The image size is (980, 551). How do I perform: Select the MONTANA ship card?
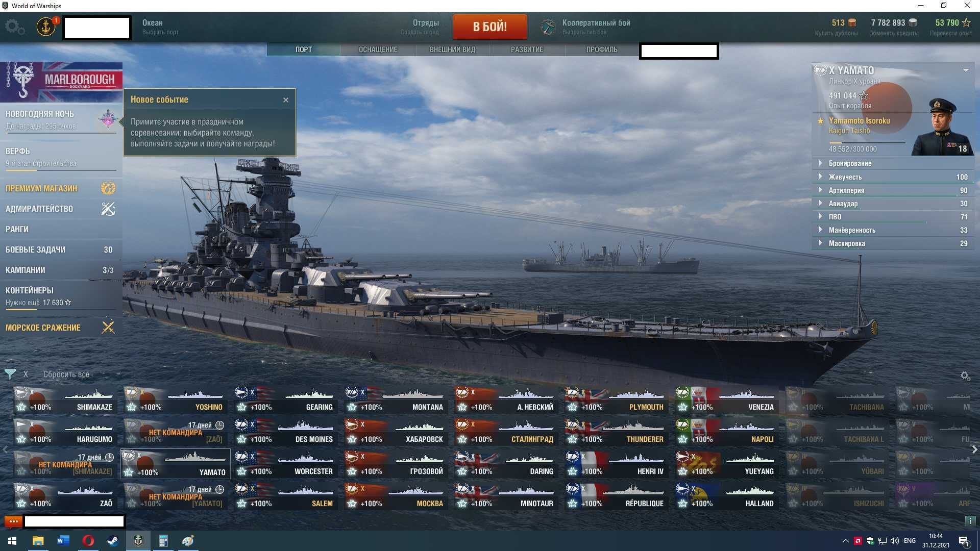(x=396, y=400)
